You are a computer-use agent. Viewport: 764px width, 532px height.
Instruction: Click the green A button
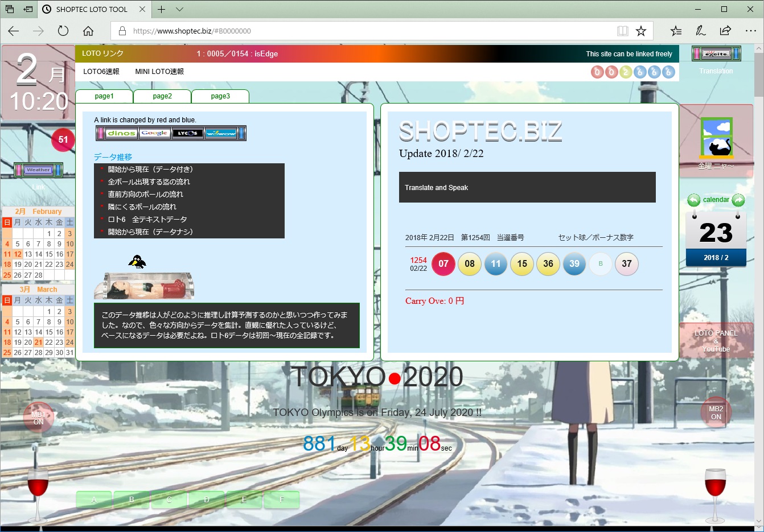[x=94, y=500]
